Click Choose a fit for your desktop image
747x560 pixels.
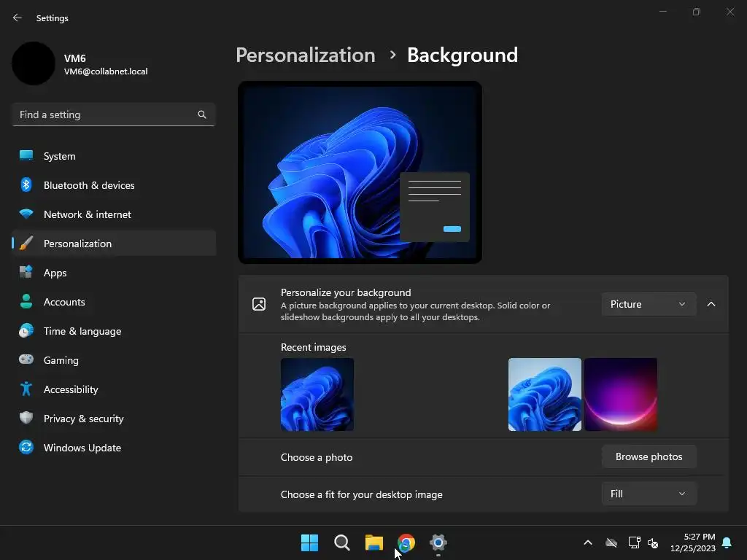coord(362,494)
